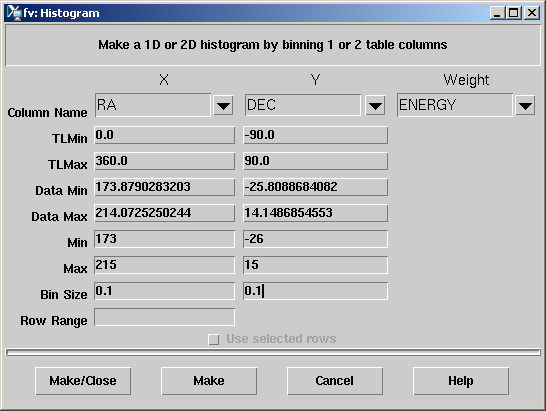Open the Y column name dropdown arrow

coord(375,106)
